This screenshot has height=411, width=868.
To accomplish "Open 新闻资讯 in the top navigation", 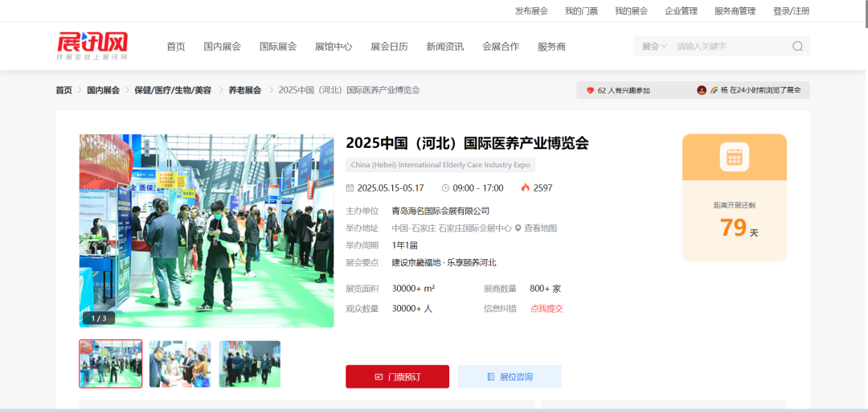I will [444, 47].
